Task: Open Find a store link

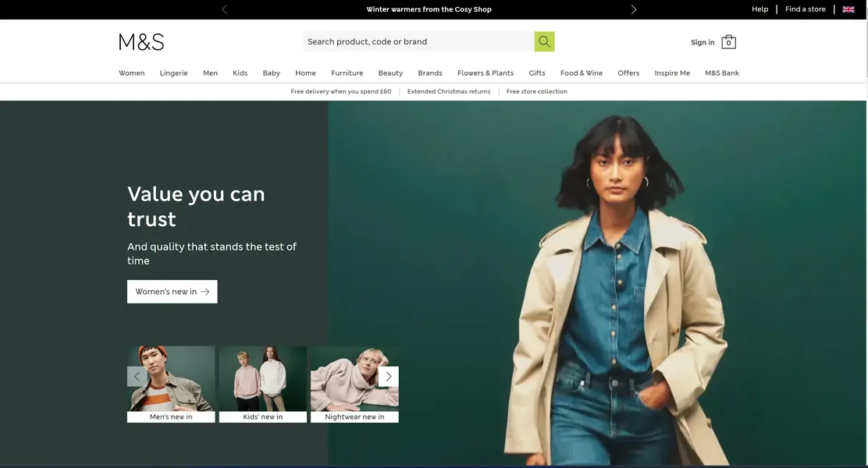Action: (x=805, y=9)
